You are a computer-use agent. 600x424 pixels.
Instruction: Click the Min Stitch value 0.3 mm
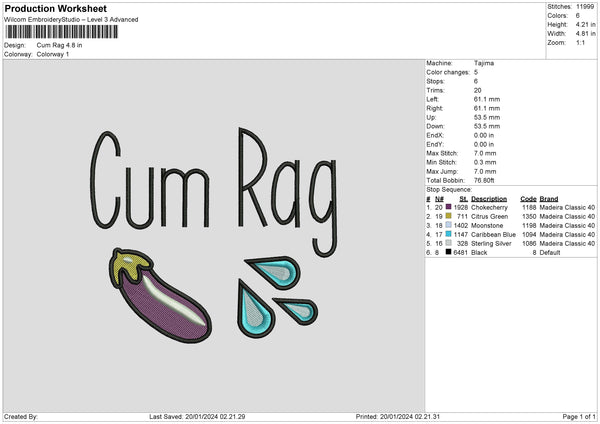click(x=485, y=163)
